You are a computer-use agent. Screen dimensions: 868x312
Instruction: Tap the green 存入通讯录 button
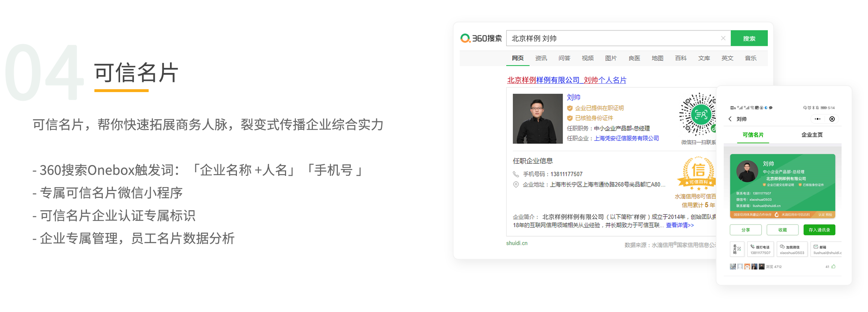click(819, 230)
